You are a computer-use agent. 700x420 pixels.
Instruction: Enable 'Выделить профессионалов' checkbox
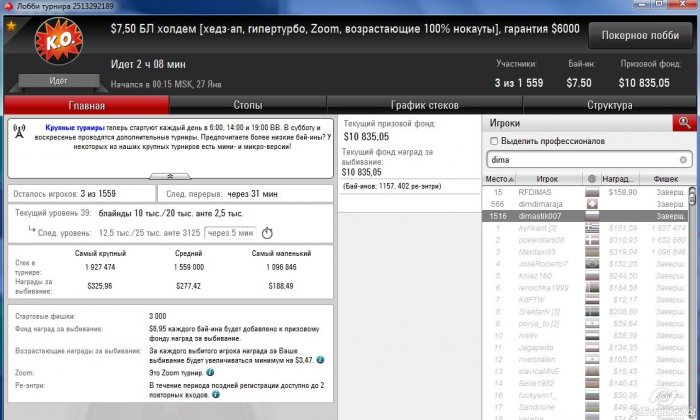[494, 141]
